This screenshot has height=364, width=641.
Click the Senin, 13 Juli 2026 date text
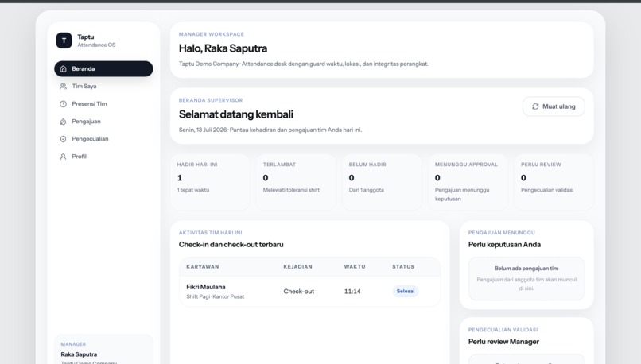[202, 130]
